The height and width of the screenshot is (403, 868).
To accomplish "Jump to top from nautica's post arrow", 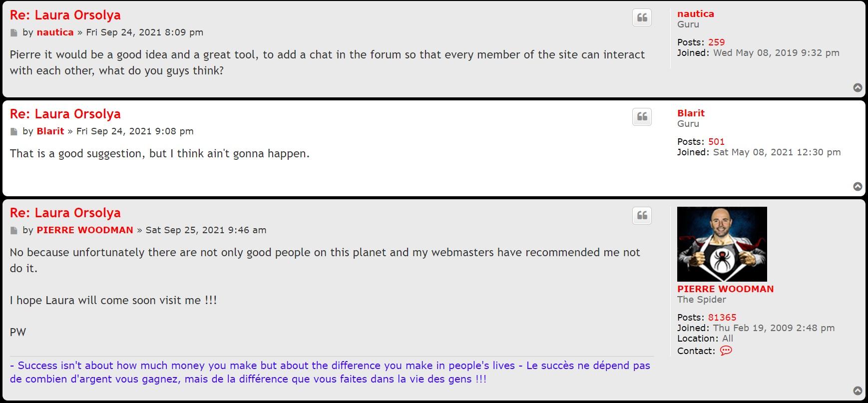I will [858, 88].
